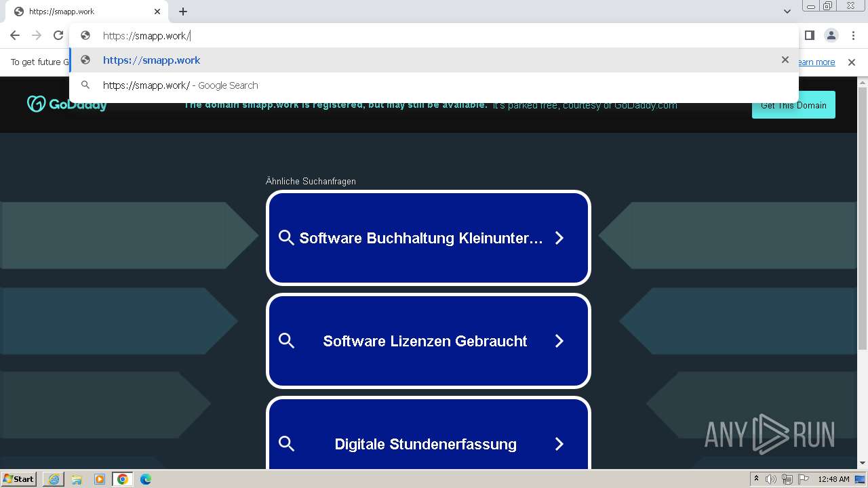Open Software Lizenzen Gebraucht search result
The height and width of the screenshot is (488, 868).
[x=429, y=341]
